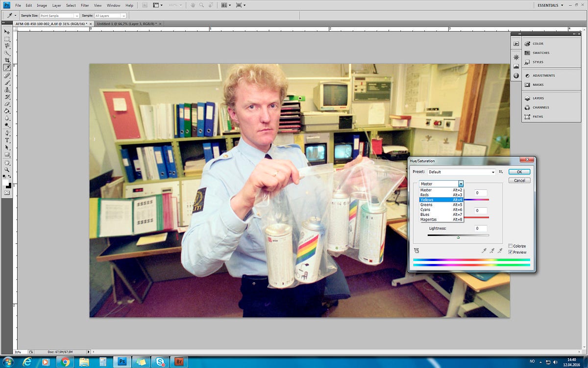Enable the Colorize checkbox
This screenshot has height=368, width=588.
[x=510, y=246]
